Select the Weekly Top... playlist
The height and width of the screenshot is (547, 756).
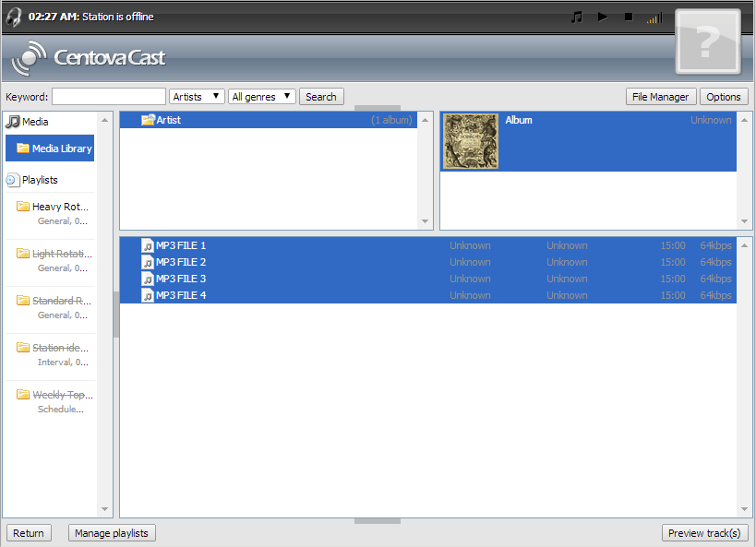click(51, 401)
